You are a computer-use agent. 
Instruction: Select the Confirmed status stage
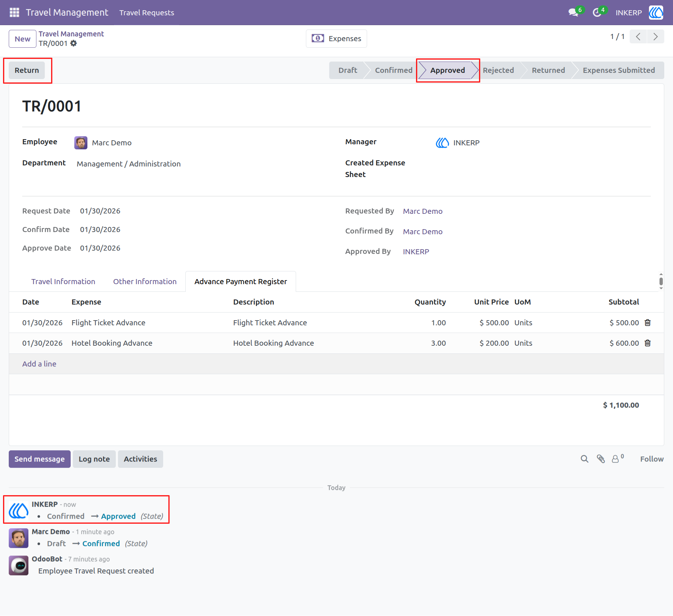394,70
